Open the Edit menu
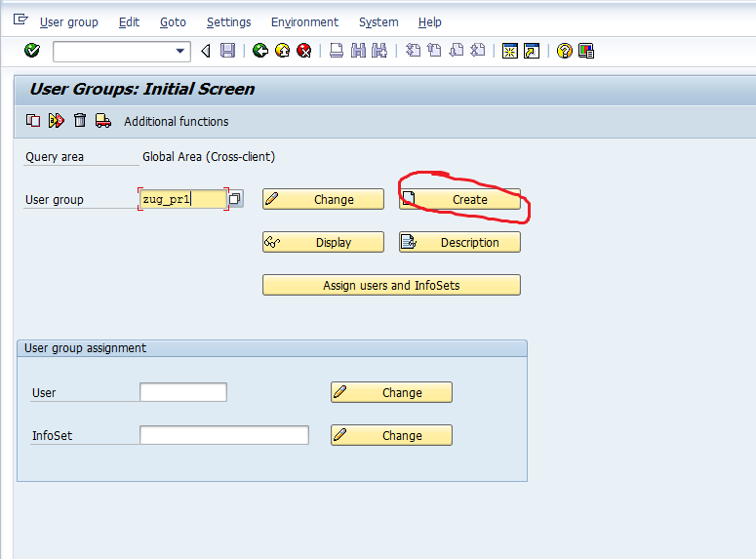Viewport: 756px width, 559px height. tap(129, 22)
